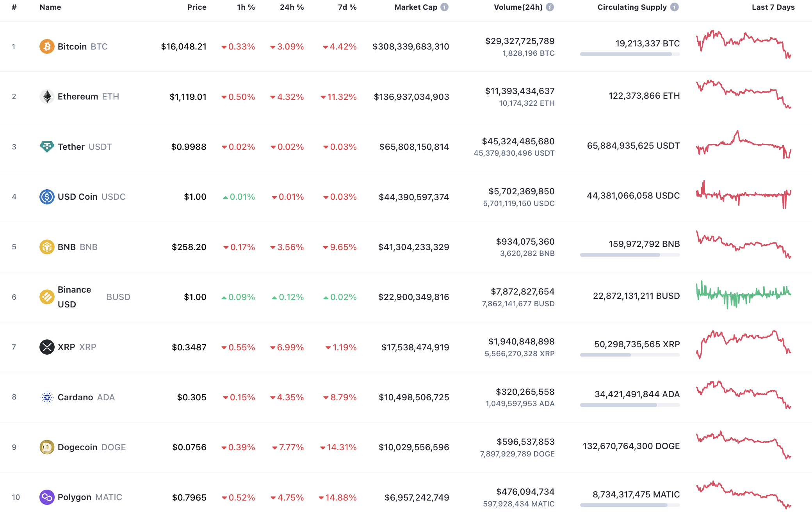Viewport: 812px width, 515px height.
Task: Click the Bitcoin BTC coin logo
Action: point(47,46)
